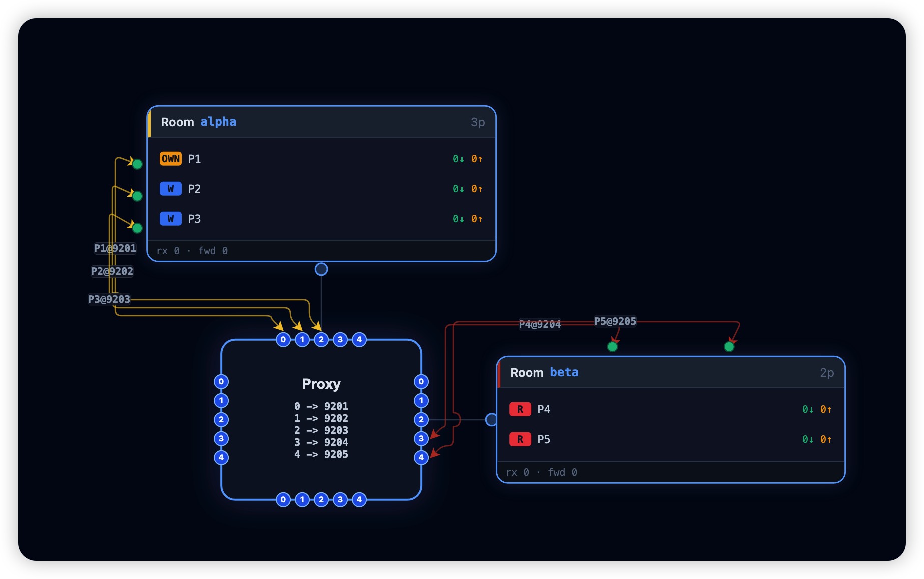The height and width of the screenshot is (579, 924).
Task: Click the W badge next to P2
Action: 171,189
